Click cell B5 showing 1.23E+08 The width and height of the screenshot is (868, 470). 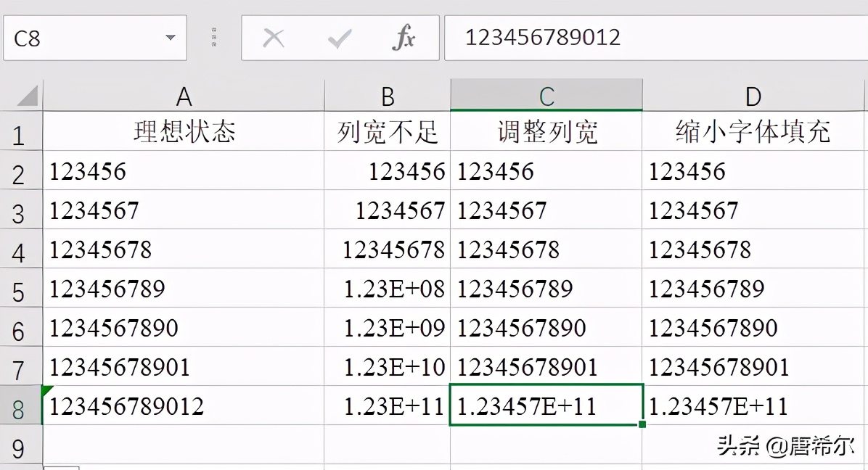tap(388, 289)
